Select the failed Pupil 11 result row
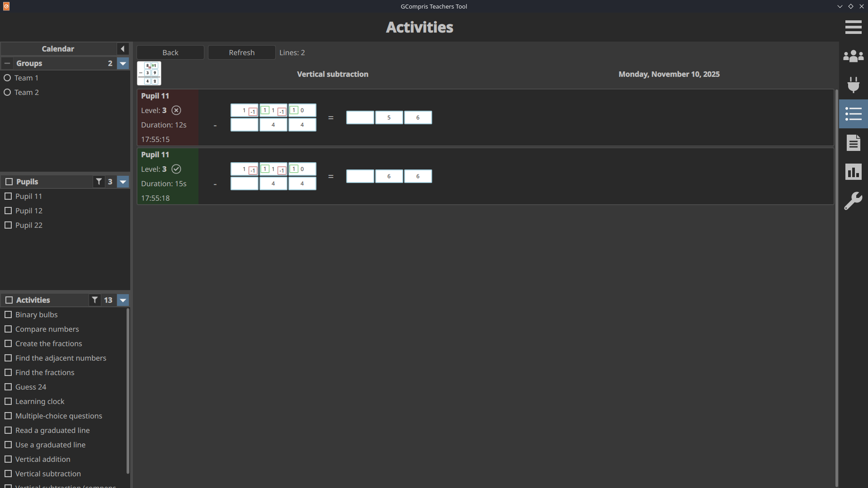Viewport: 868px width, 488px height. tap(486, 117)
